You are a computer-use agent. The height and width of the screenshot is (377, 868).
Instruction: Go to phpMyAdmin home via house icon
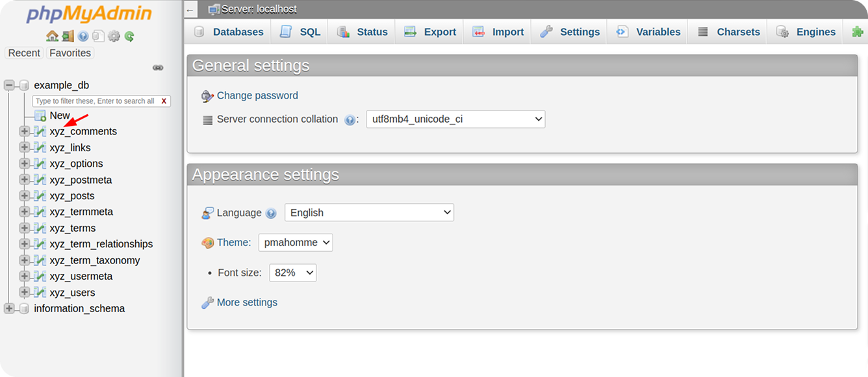click(x=52, y=36)
